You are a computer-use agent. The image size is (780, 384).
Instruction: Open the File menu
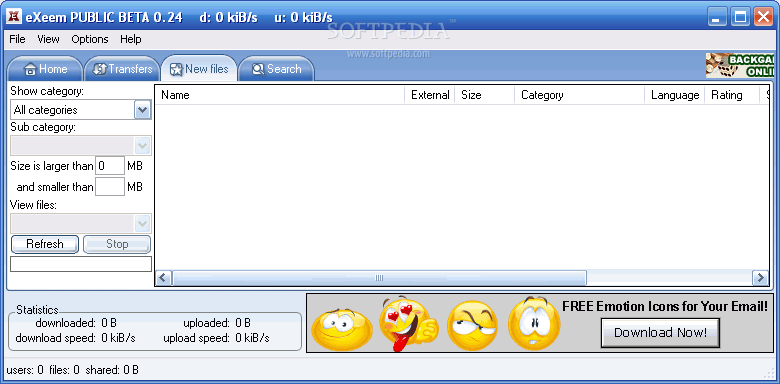coord(17,39)
